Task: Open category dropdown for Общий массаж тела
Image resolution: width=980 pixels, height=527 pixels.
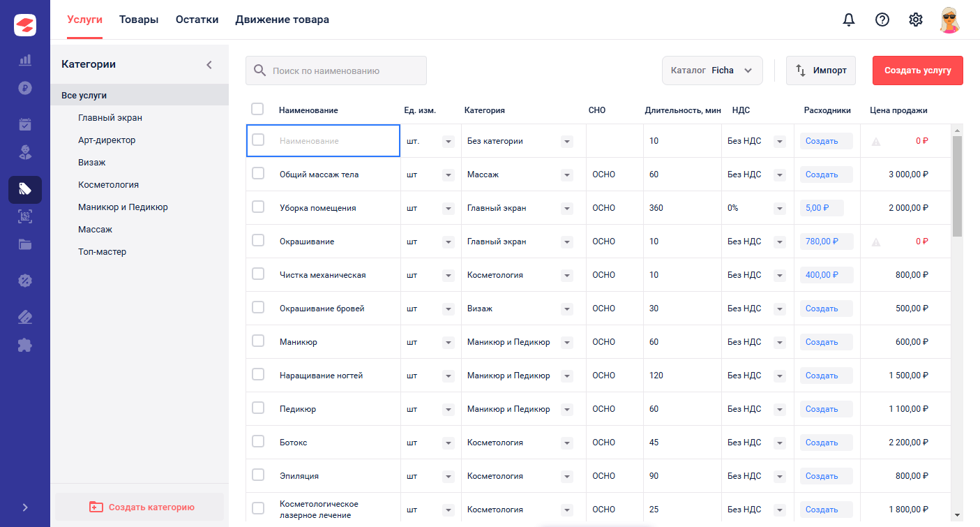Action: [567, 175]
